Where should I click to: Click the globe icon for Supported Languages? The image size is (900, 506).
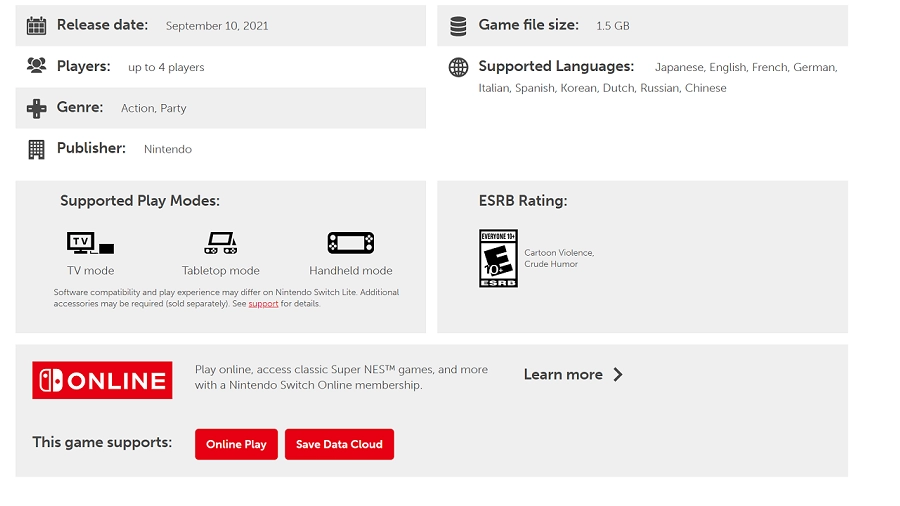click(458, 67)
